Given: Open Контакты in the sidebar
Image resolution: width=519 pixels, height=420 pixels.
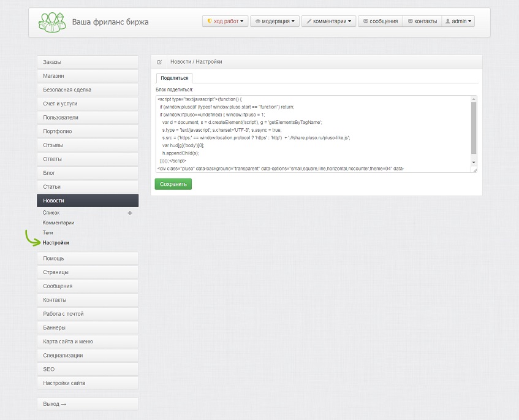Looking at the screenshot, I should pyautogui.click(x=88, y=300).
